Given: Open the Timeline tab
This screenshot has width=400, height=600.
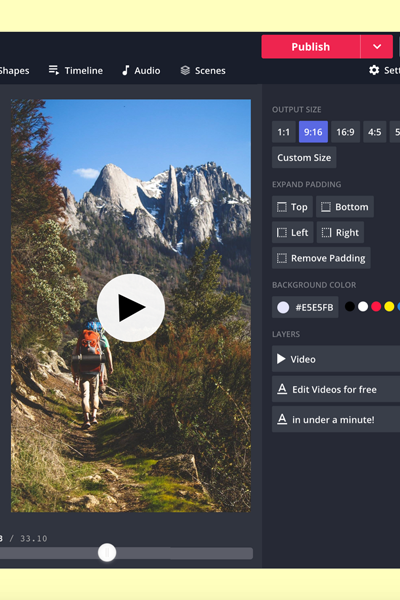Looking at the screenshot, I should coord(76,70).
